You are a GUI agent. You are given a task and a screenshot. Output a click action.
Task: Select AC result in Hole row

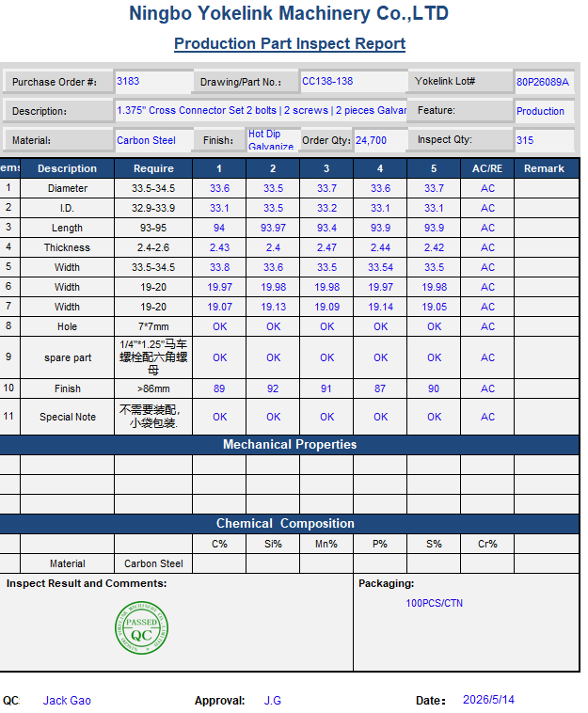[x=487, y=326]
